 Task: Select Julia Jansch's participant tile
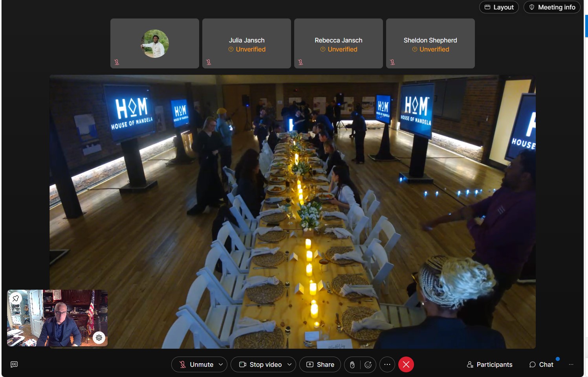coord(247,43)
